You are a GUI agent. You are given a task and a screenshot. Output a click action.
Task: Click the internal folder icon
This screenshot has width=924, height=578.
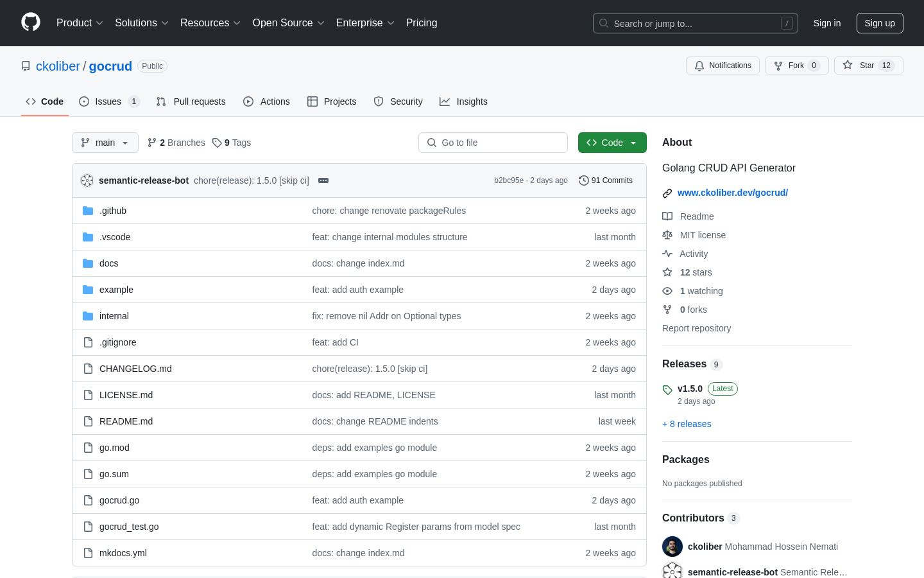pos(88,316)
